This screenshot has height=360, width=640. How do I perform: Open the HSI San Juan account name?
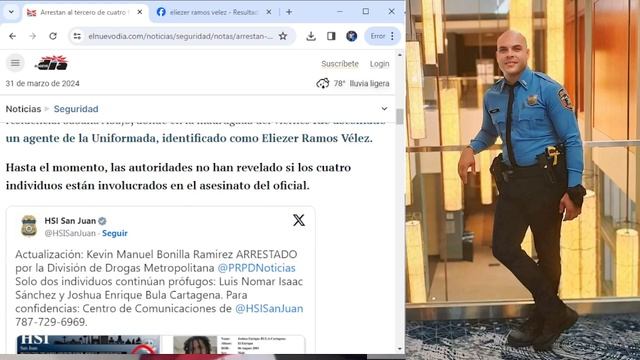click(x=70, y=221)
